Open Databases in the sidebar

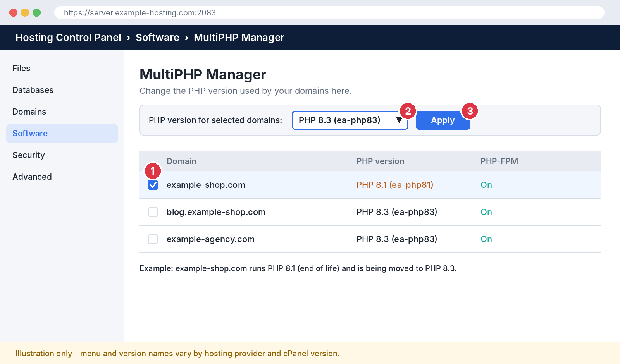tap(62, 90)
